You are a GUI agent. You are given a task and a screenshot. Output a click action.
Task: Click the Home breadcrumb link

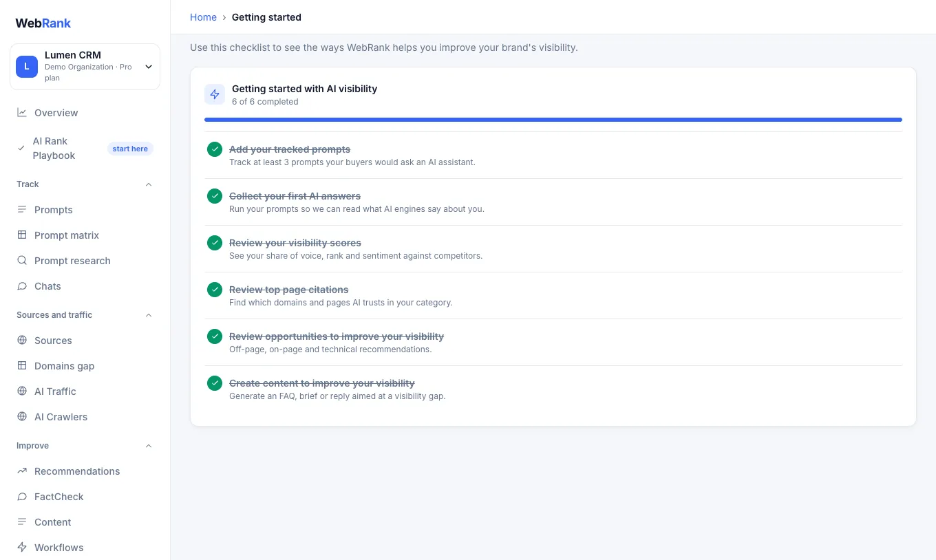click(203, 17)
